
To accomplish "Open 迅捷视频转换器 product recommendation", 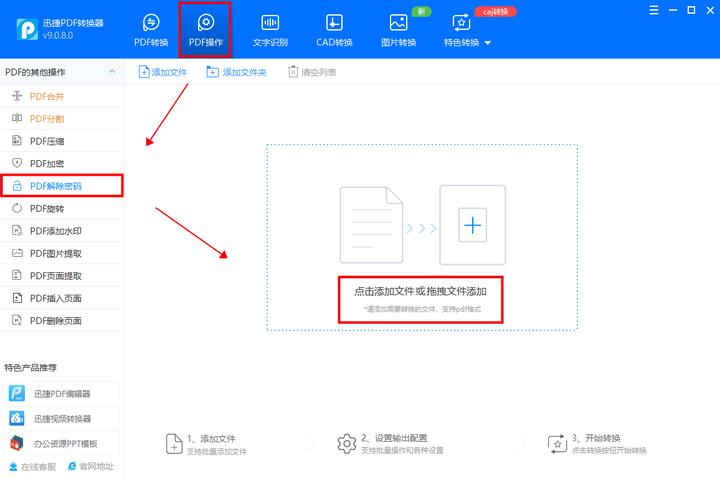I will pyautogui.click(x=62, y=418).
